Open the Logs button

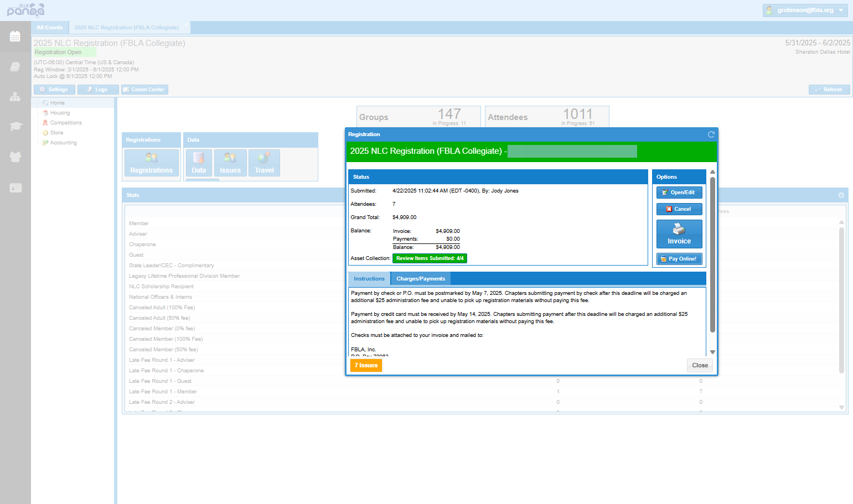click(98, 90)
